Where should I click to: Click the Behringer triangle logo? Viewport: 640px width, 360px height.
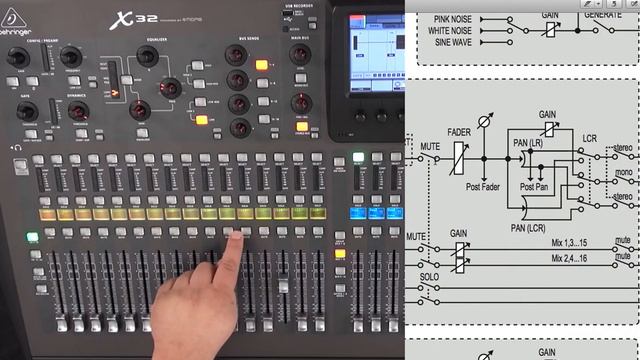pos(13,18)
